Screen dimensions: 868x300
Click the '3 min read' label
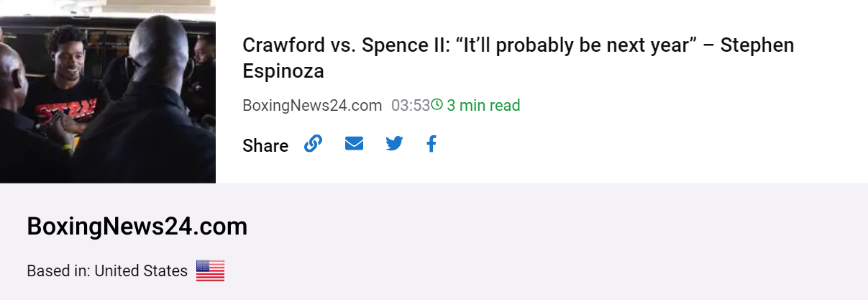[x=483, y=106]
